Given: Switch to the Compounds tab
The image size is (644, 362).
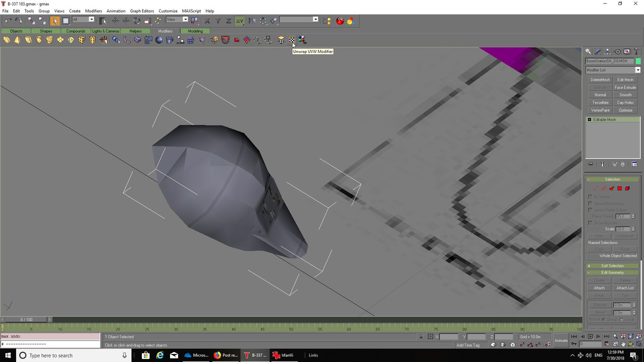Looking at the screenshot, I should point(75,31).
